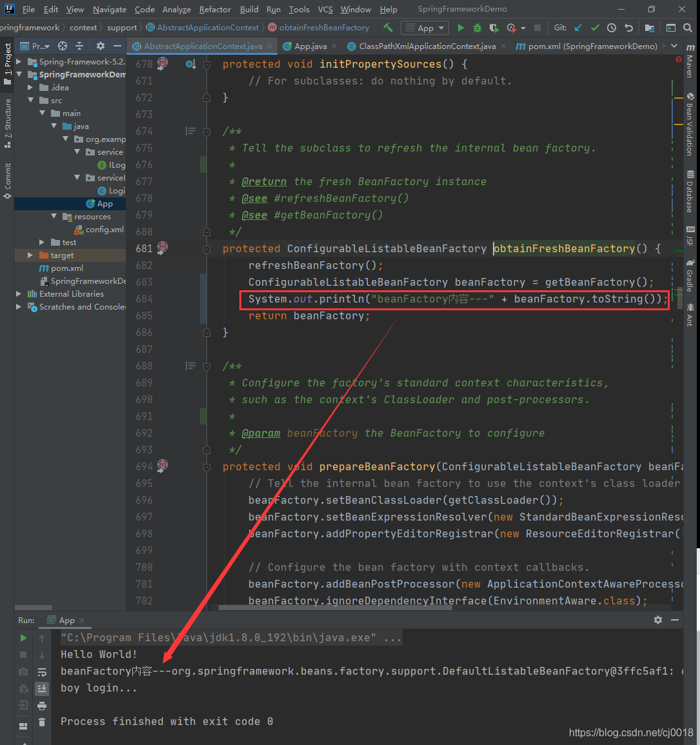Start debugging with the bug icon

[477, 28]
